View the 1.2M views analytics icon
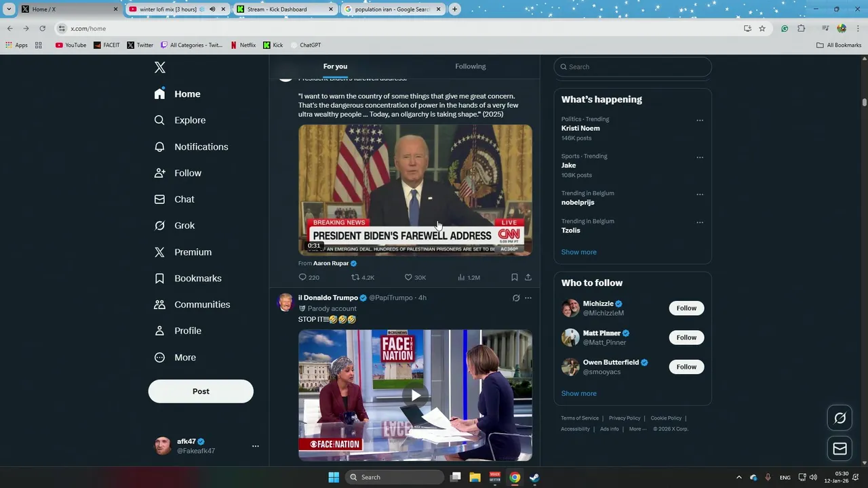 tap(461, 277)
